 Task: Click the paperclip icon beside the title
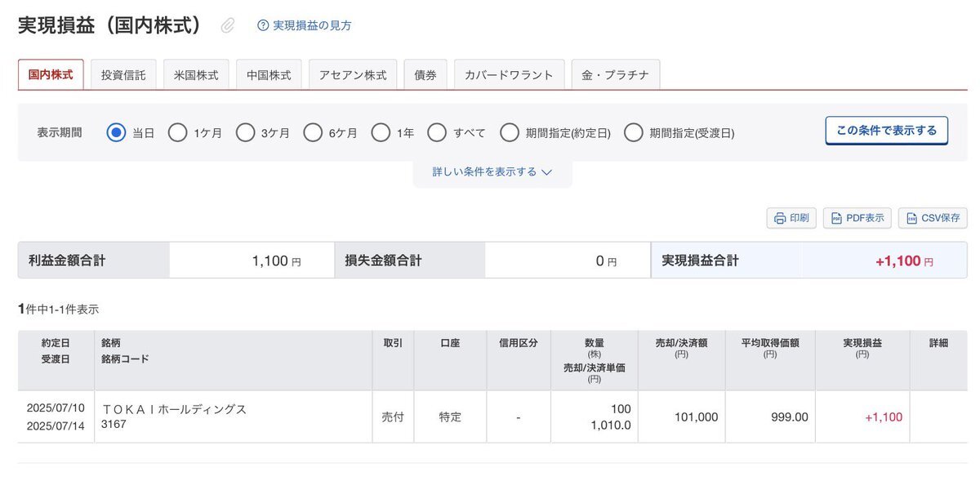[x=228, y=26]
